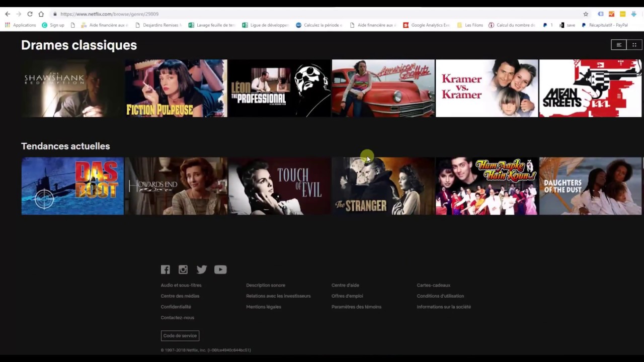Viewport: 644px width, 362px height.
Task: Click the Drames classiques row heading
Action: click(x=79, y=45)
